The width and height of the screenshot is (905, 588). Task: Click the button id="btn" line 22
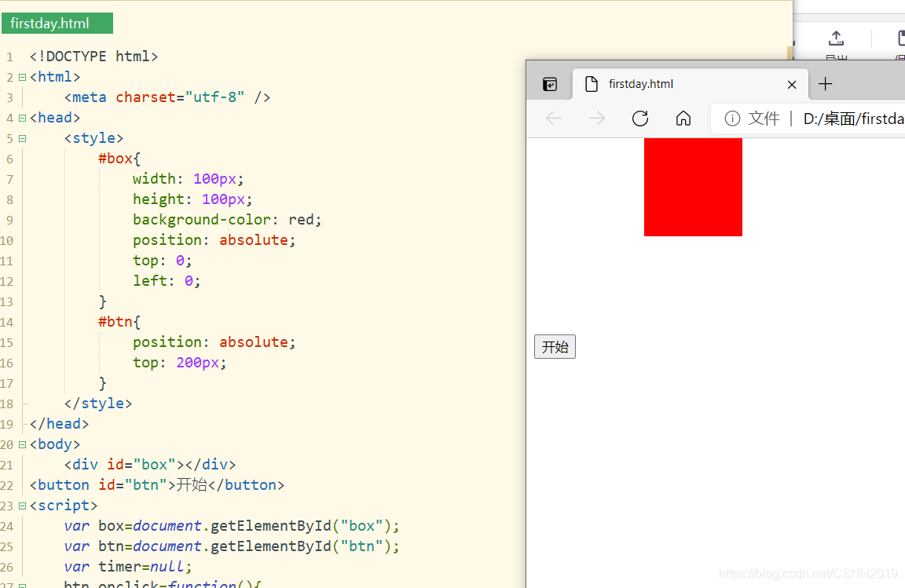157,484
